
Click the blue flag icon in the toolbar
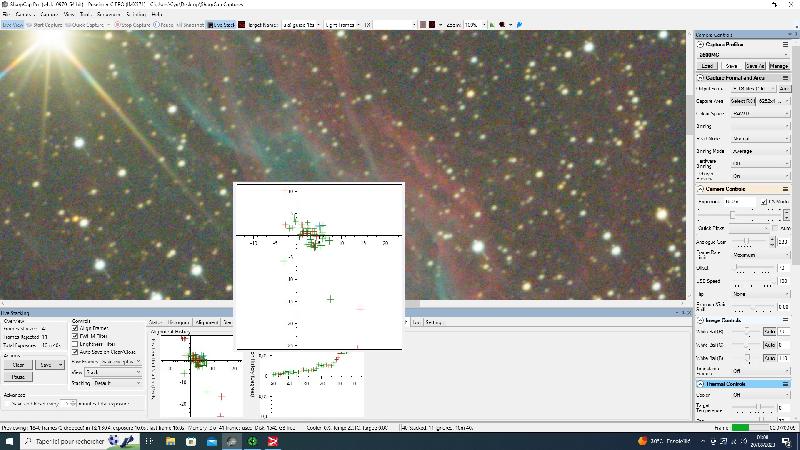pyautogui.click(x=519, y=24)
